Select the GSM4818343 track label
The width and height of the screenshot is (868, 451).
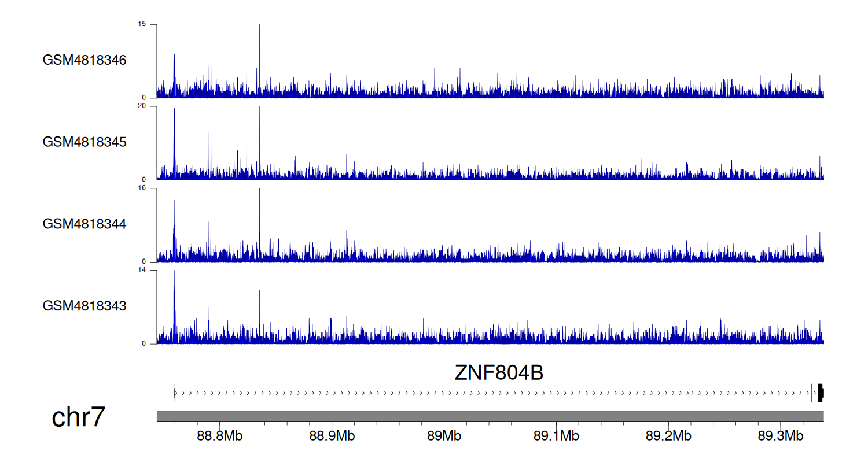point(84,306)
